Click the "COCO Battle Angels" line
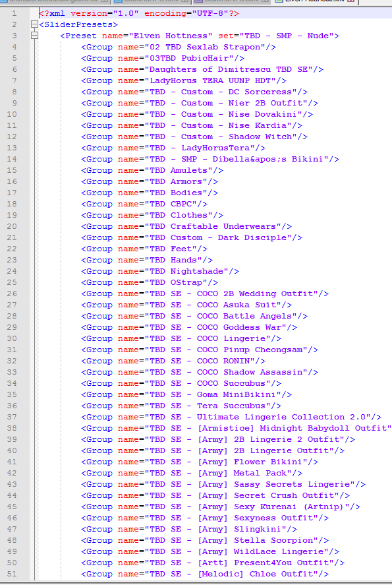392x585 pixels. tap(194, 316)
